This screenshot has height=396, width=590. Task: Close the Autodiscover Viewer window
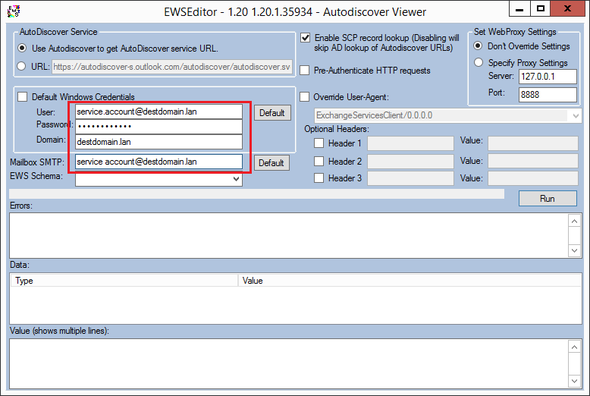click(x=567, y=9)
